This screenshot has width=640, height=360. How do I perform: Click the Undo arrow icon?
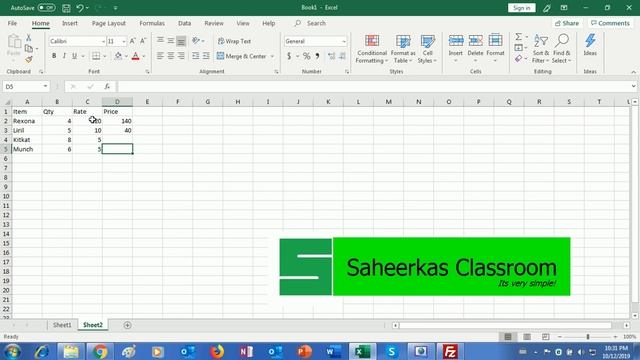tap(80, 8)
